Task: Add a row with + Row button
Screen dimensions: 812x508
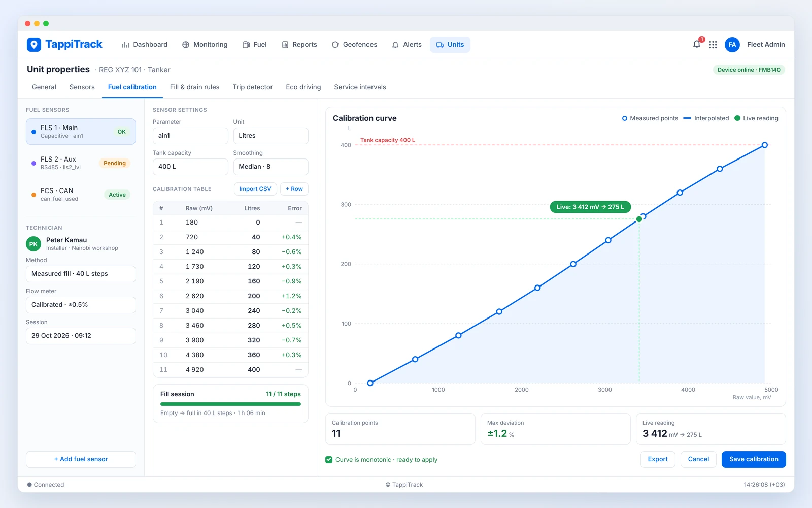Action: tap(294, 189)
